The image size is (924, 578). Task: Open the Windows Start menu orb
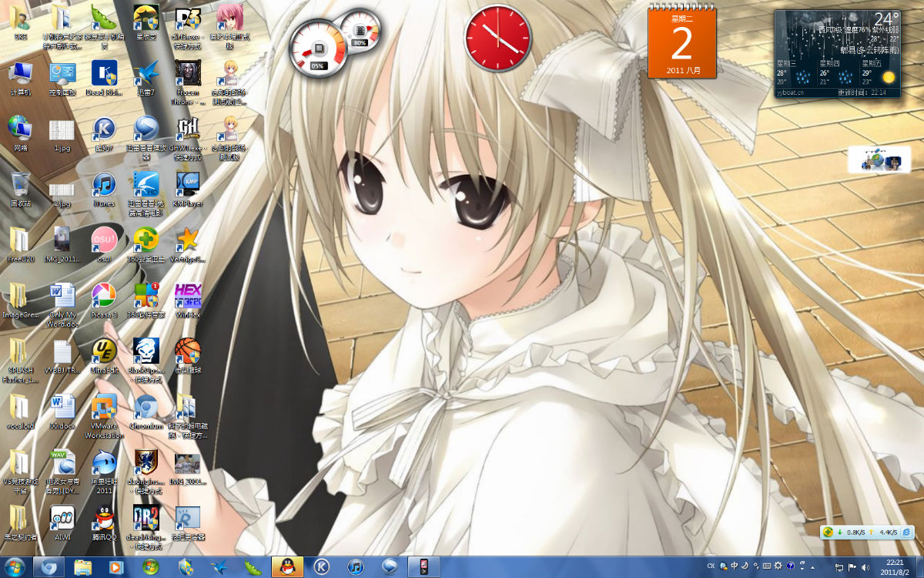pos(15,567)
